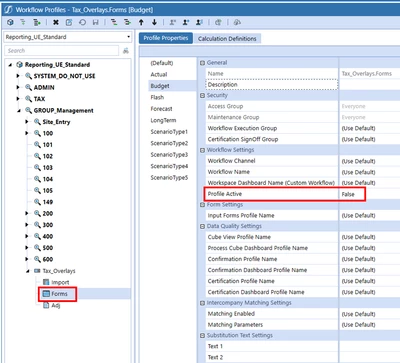Select the 149 profile in the tree

click(x=48, y=202)
